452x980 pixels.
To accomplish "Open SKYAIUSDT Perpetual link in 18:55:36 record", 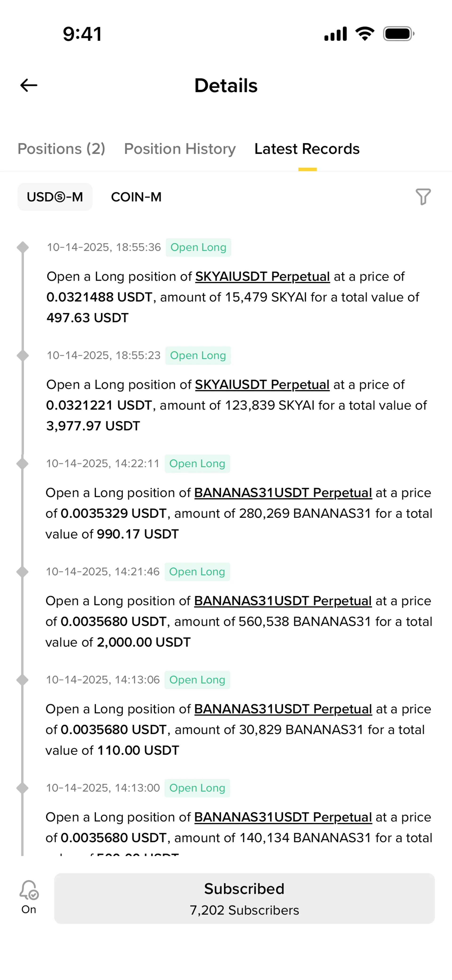I will tap(262, 277).
